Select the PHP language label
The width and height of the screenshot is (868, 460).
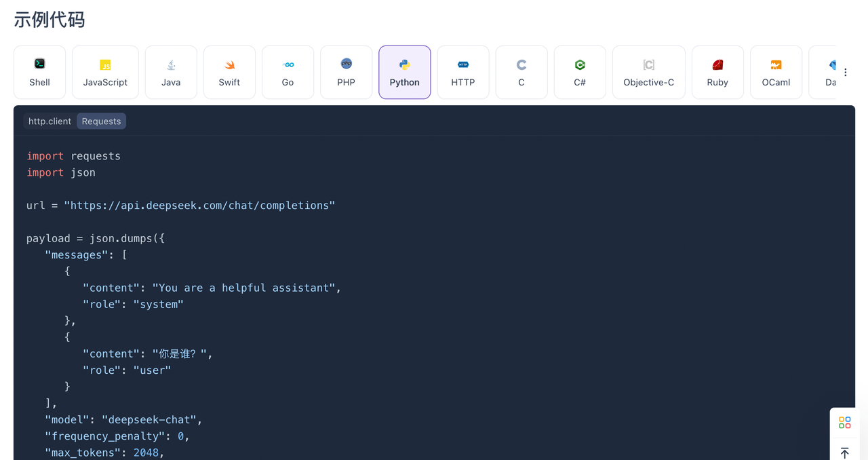346,82
